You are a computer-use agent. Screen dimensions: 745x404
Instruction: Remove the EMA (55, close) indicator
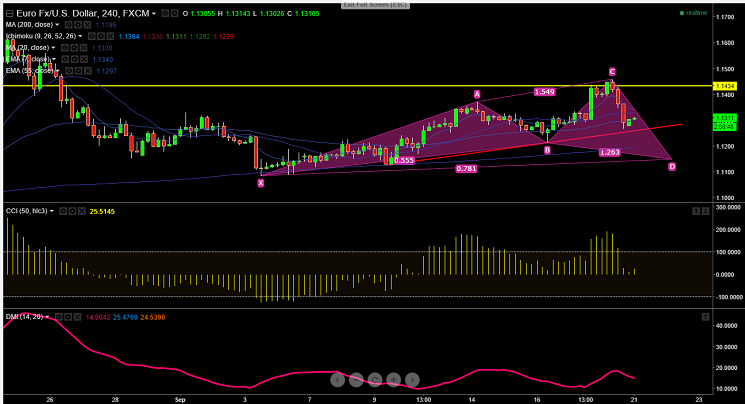tap(88, 71)
